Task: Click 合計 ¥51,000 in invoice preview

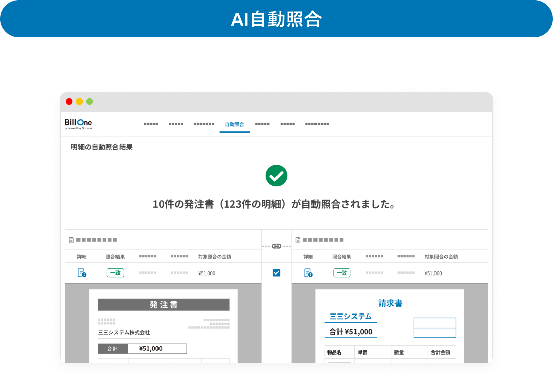Action: tap(350, 332)
